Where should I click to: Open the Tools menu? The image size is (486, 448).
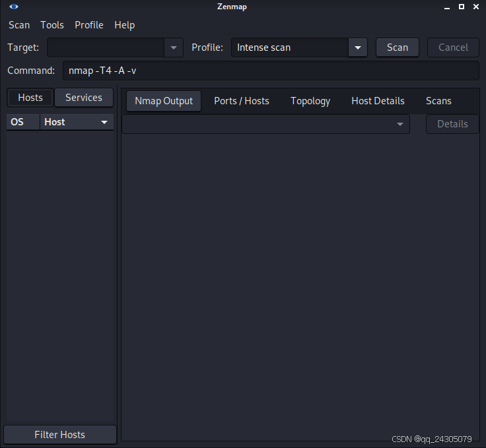(52, 25)
